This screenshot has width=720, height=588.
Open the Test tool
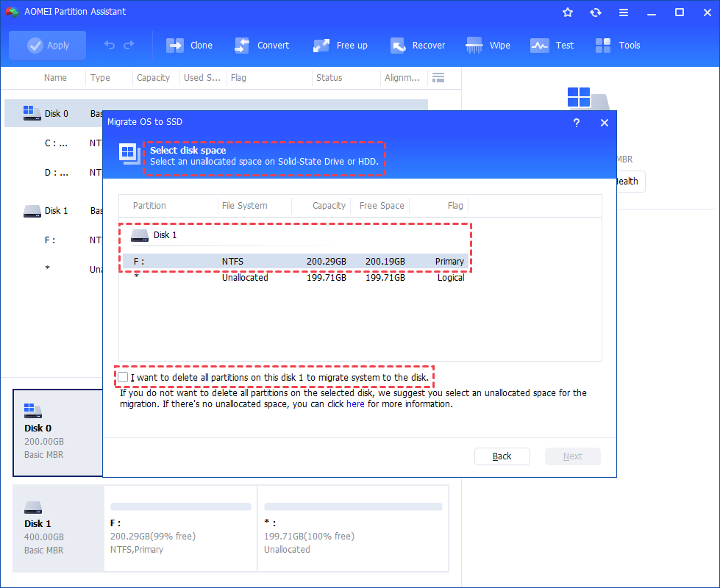coord(552,46)
